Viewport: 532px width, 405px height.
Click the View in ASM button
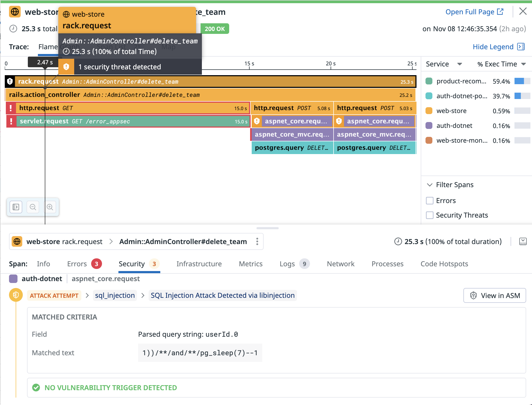click(494, 295)
